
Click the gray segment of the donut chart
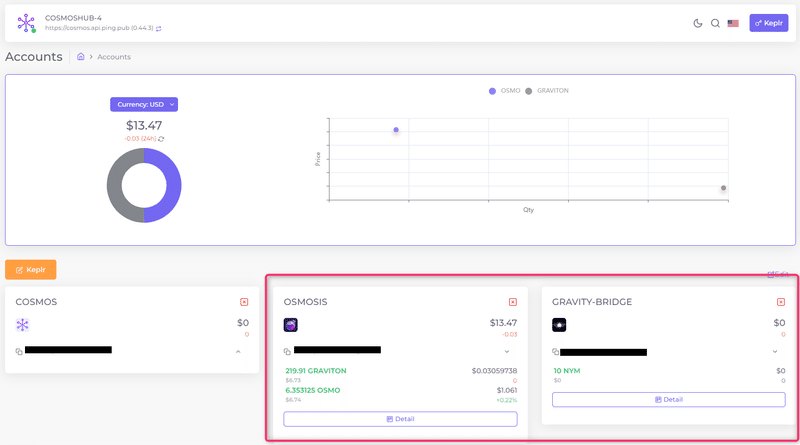pos(115,185)
